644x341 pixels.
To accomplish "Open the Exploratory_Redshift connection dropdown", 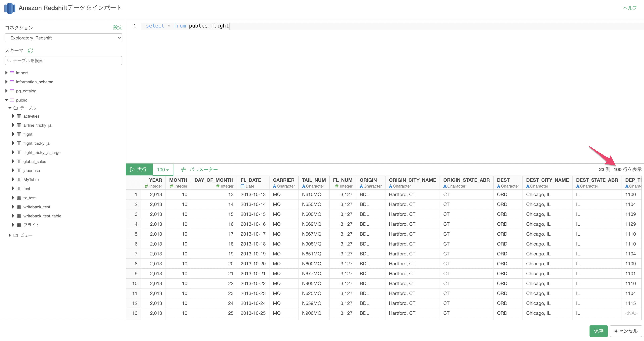I will coord(64,38).
